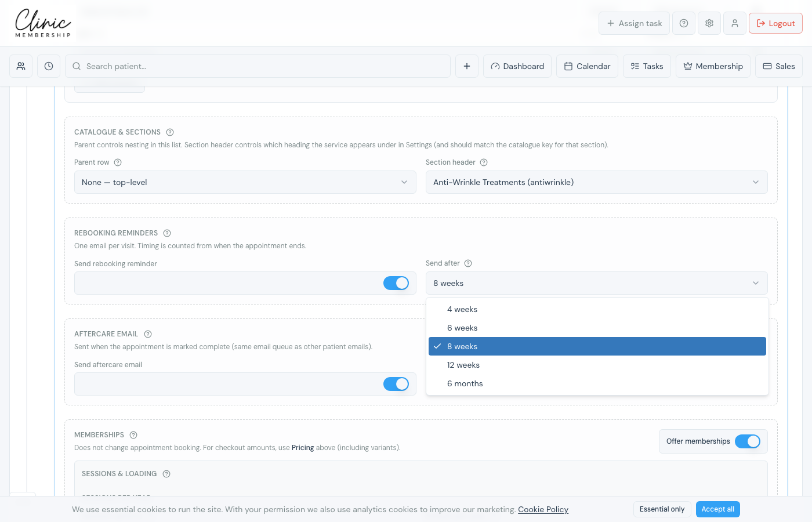Click Accept all cookies button

coord(718,509)
